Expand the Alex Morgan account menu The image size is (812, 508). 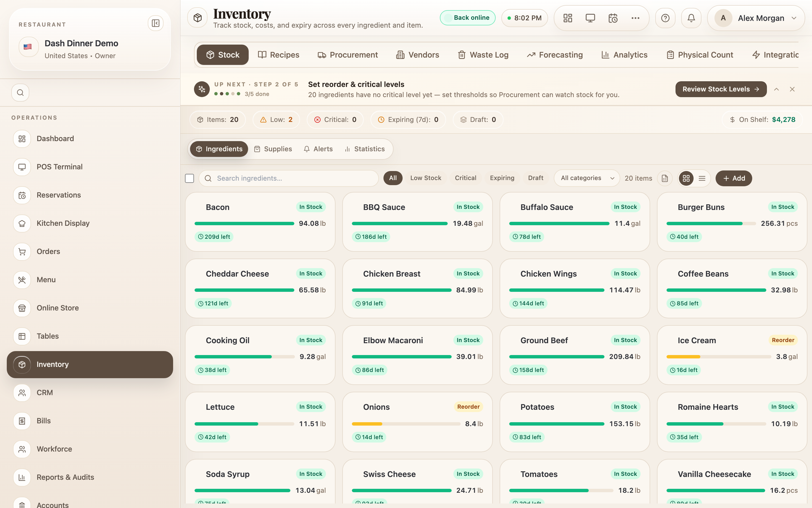click(x=756, y=18)
